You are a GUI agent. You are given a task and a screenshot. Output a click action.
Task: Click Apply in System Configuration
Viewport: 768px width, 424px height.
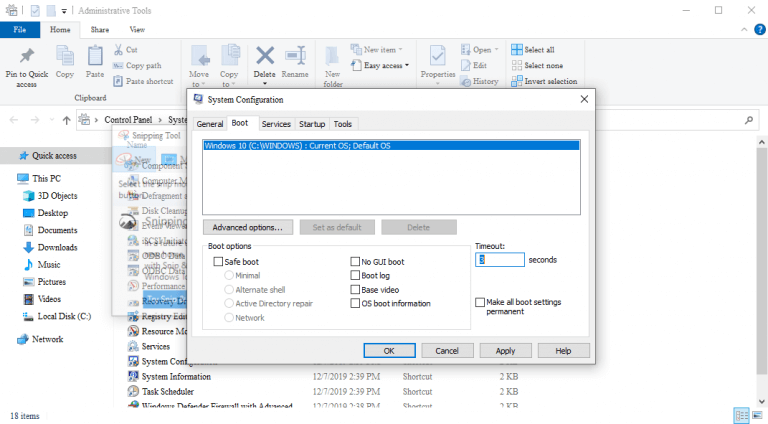click(x=505, y=351)
